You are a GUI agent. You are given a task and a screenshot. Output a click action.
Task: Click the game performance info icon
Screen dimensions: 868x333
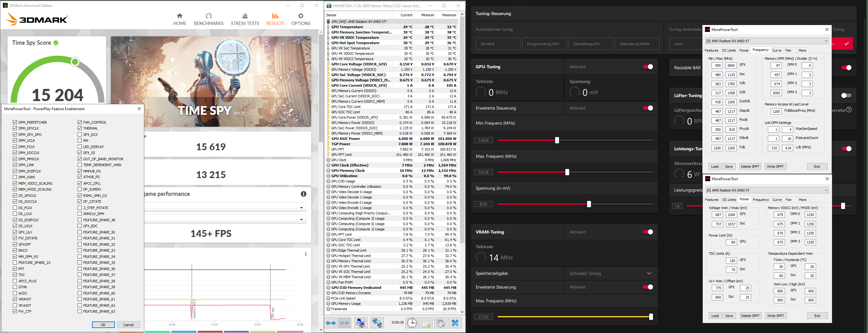[x=304, y=194]
